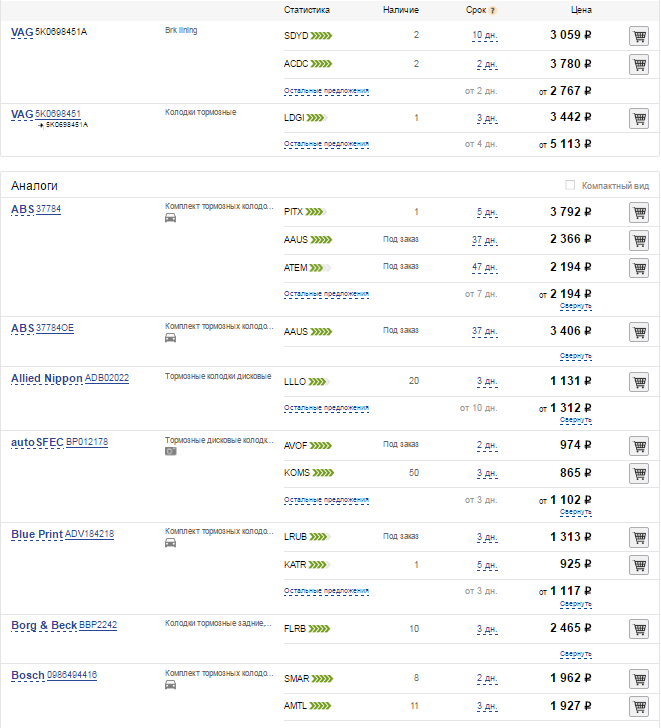Expand other offers for Blue Print ADV184218

[326, 591]
